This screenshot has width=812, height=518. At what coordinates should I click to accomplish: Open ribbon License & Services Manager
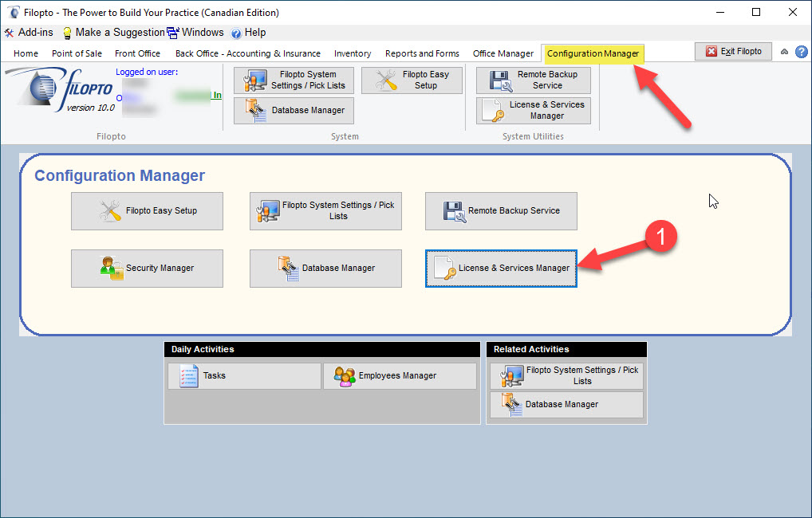pos(534,110)
